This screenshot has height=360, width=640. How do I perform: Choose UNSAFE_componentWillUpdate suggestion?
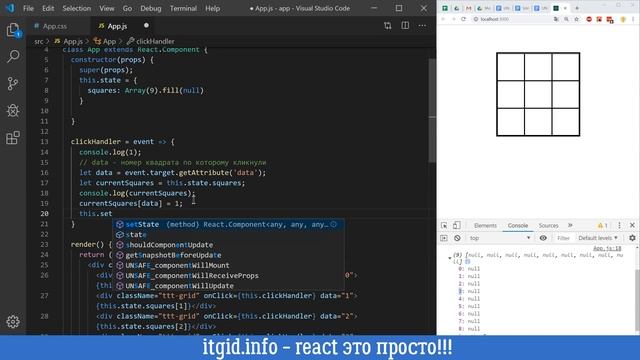[x=228, y=286]
